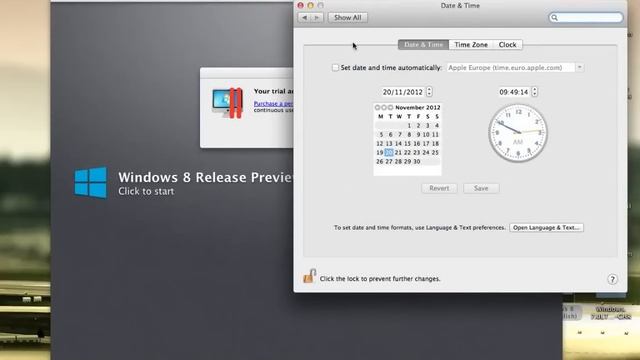
Task: Select day 23 in the calendar
Action: tap(416, 152)
